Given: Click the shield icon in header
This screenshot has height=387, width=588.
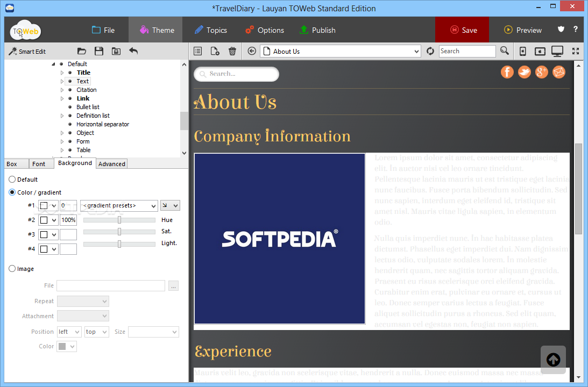Looking at the screenshot, I should click(561, 29).
